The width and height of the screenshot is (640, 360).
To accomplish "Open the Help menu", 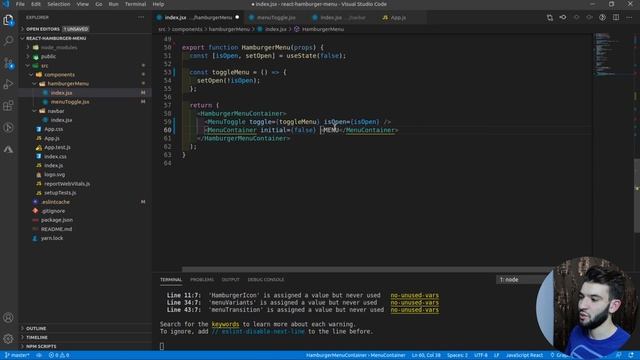I will pos(158,4).
